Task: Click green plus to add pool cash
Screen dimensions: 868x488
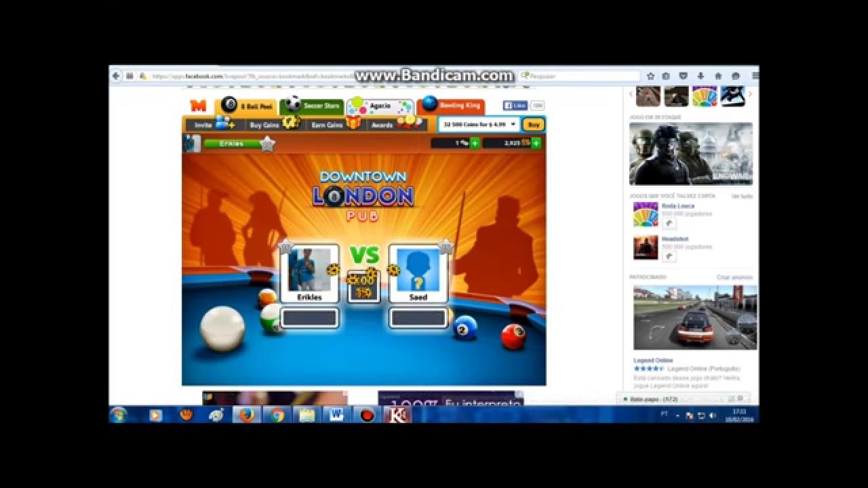Action: click(x=475, y=143)
